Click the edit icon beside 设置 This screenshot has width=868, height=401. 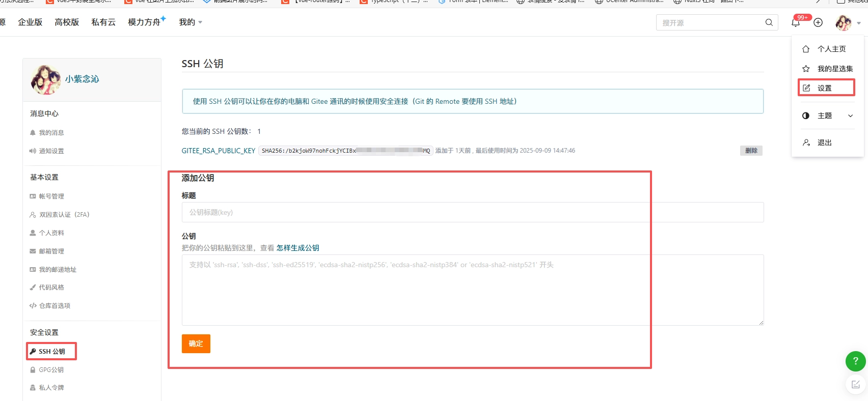click(x=806, y=88)
